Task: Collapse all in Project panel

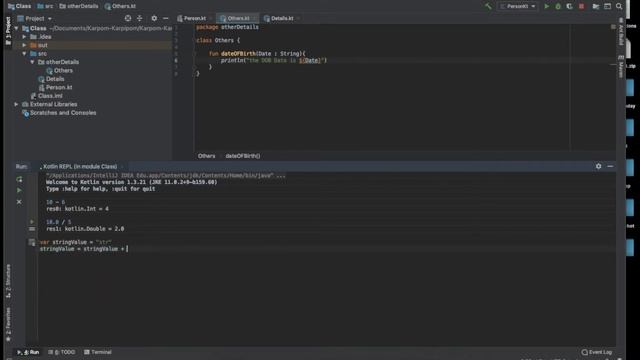Action: click(x=140, y=18)
